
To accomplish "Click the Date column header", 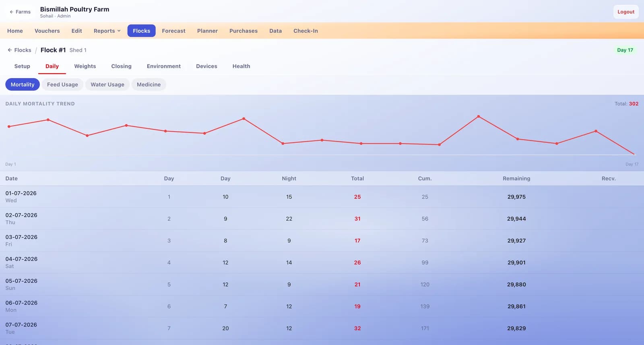I will 11,179.
